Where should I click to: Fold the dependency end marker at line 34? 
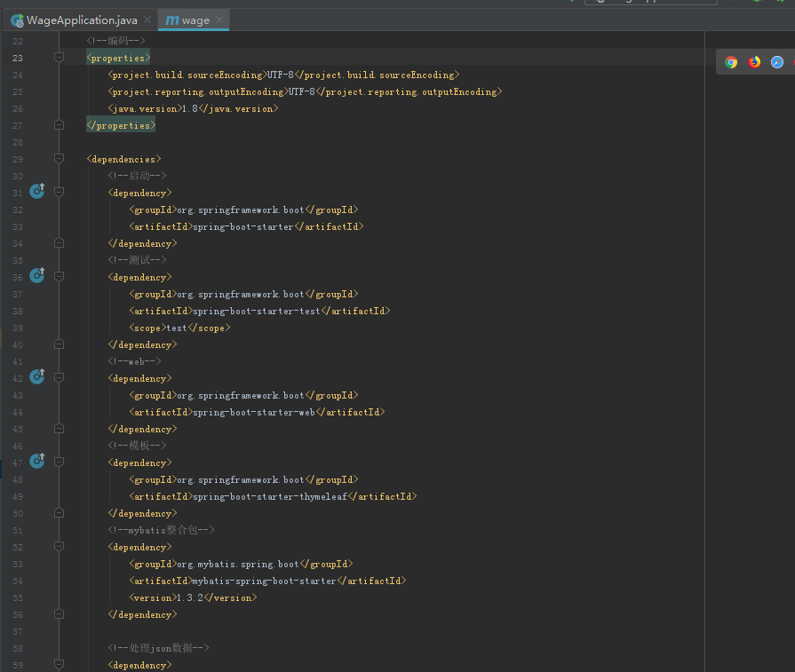59,242
